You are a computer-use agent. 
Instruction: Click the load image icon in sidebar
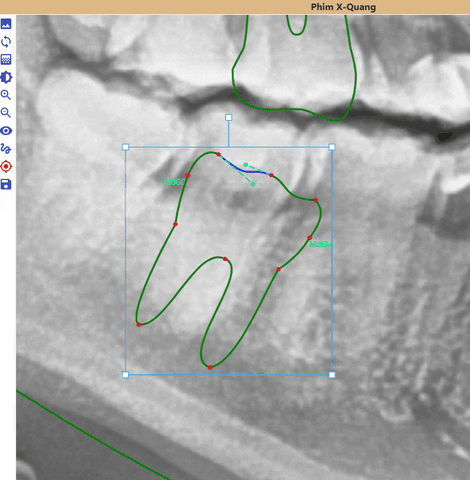coord(6,24)
